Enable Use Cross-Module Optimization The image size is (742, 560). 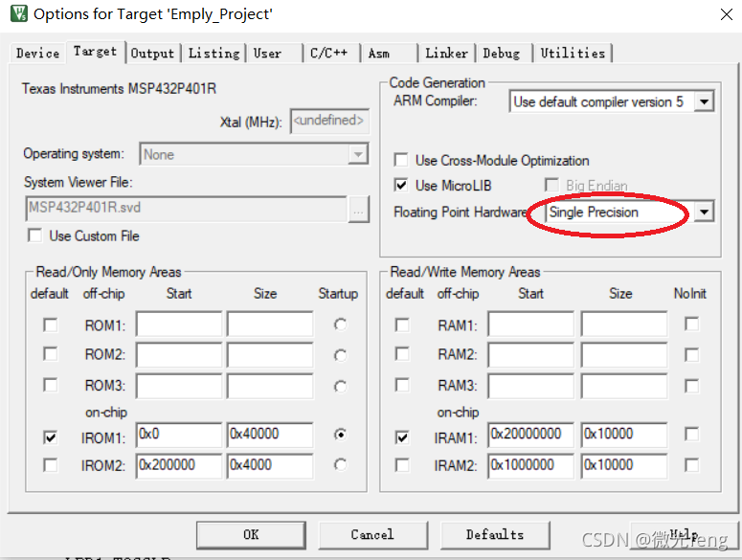[401, 160]
